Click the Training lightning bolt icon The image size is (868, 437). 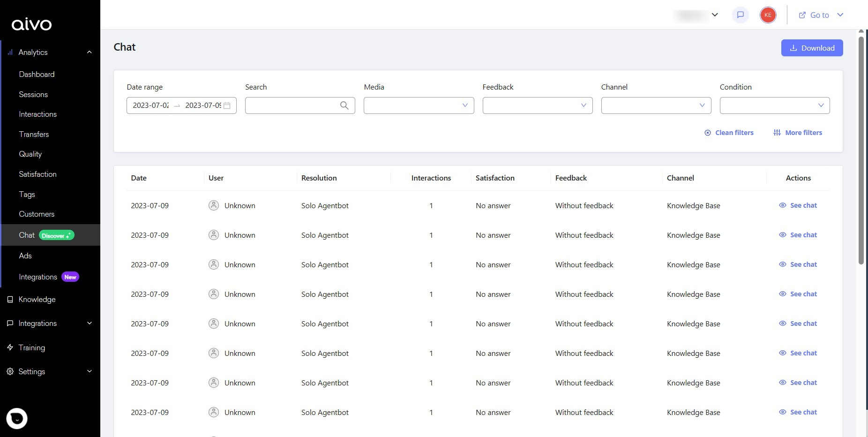(x=10, y=347)
